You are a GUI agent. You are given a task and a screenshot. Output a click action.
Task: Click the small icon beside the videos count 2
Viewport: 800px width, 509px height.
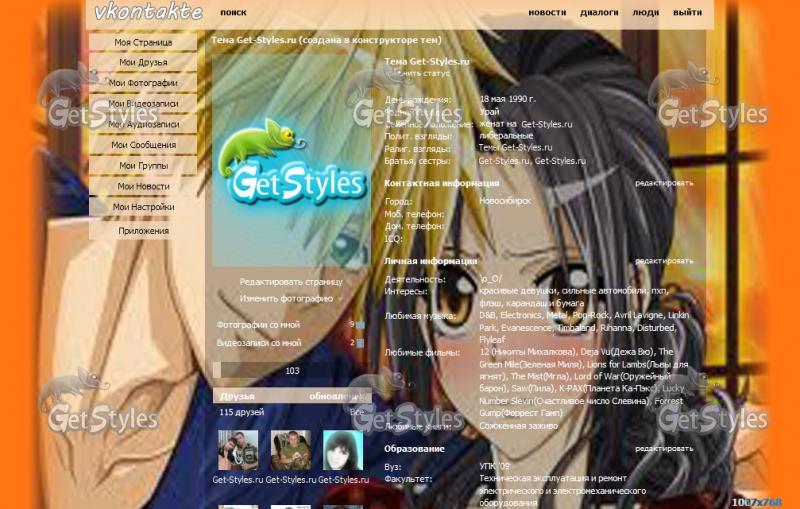pyautogui.click(x=360, y=343)
